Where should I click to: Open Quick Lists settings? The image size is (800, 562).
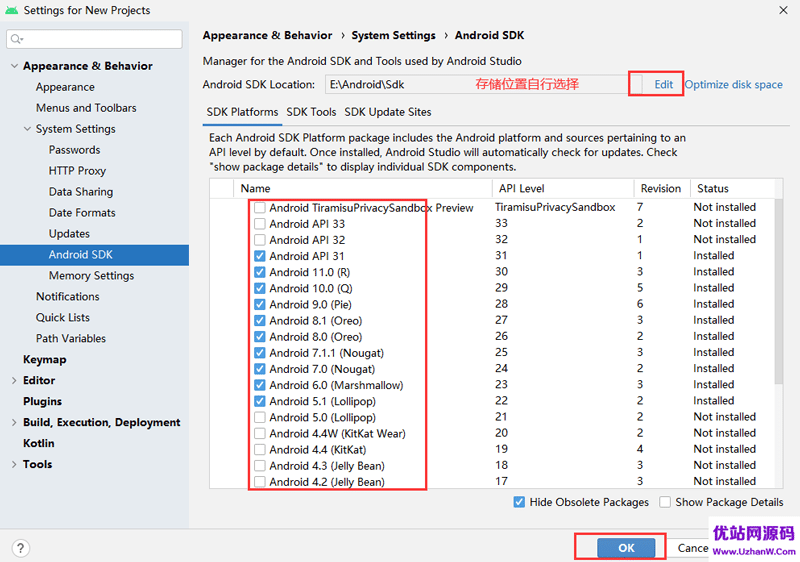pos(62,318)
